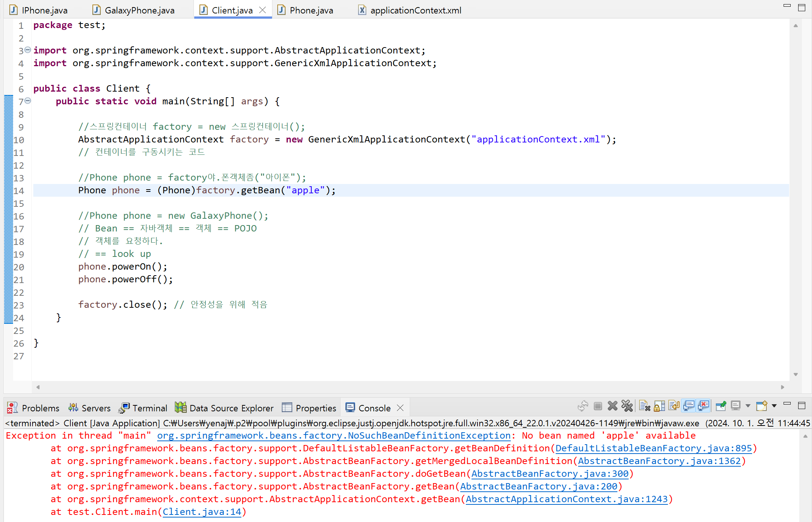812x522 pixels.
Task: Open the Open Console dropdown arrow
Action: (774, 406)
